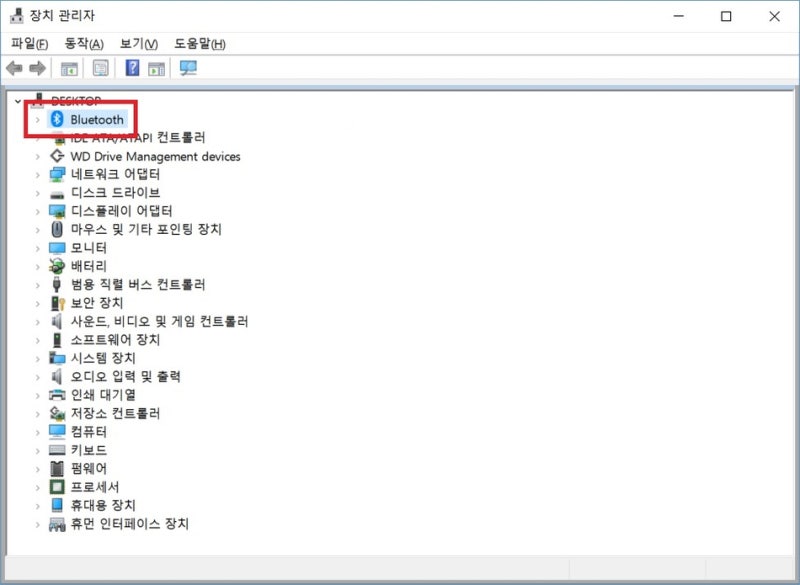Expand the WD Drive Management devices arrow
The image size is (800, 585).
37,157
